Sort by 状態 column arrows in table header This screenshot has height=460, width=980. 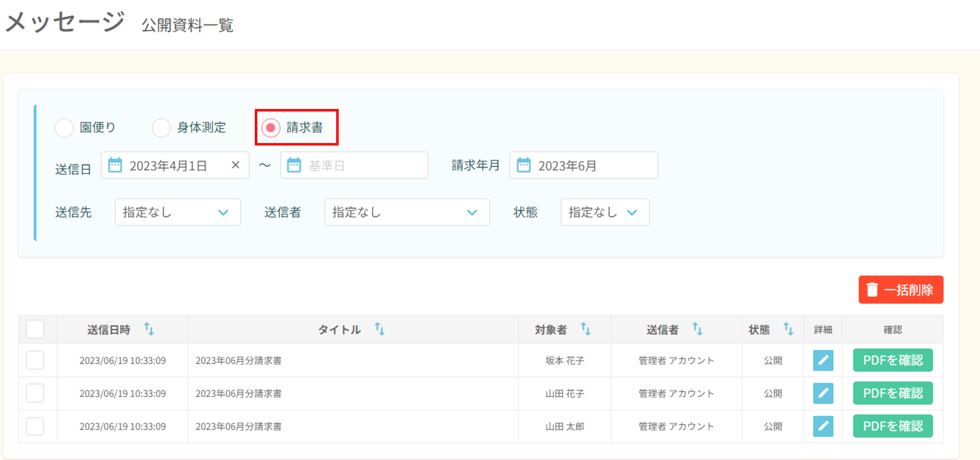tap(788, 329)
